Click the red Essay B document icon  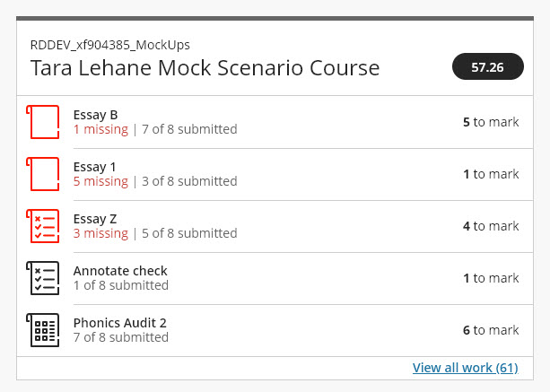coord(43,122)
